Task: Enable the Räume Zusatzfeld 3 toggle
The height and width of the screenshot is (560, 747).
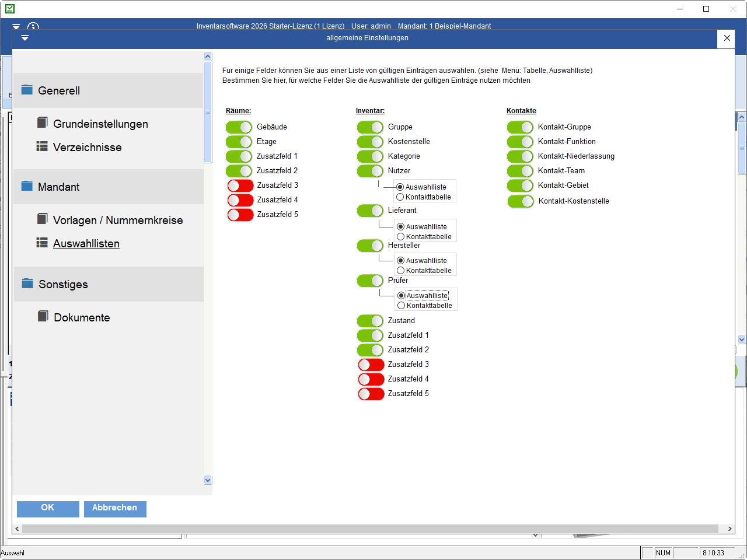Action: click(x=240, y=185)
